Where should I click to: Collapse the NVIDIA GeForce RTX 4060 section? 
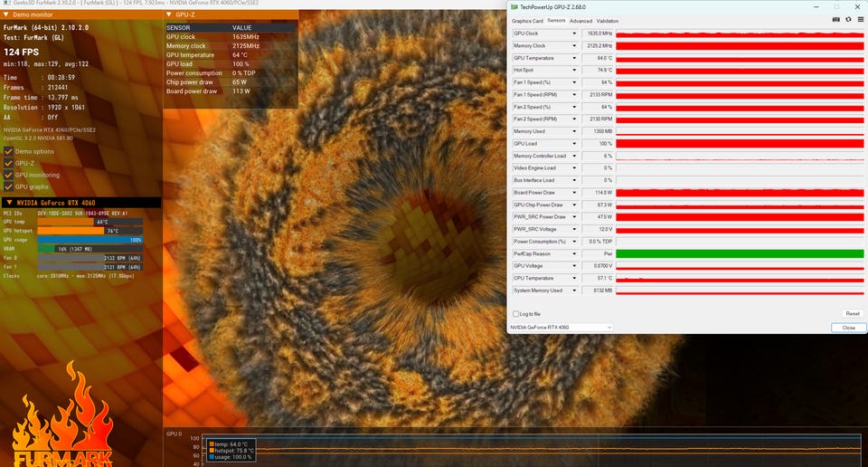(9, 203)
